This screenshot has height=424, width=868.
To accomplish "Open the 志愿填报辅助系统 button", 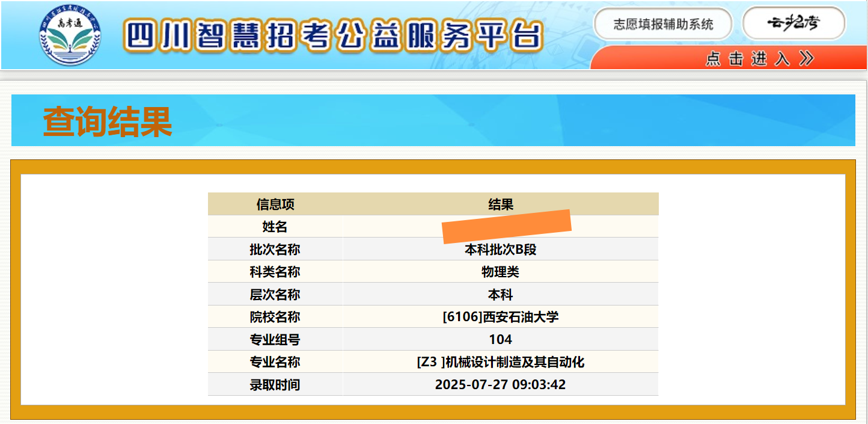I will coord(663,24).
